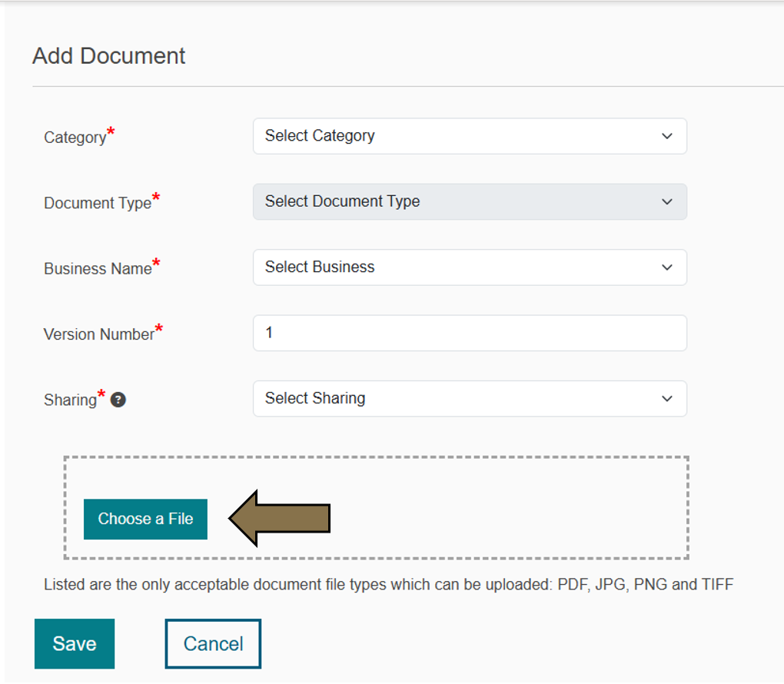Click the Document Type dropdown arrow
784x684 pixels.
[667, 201]
